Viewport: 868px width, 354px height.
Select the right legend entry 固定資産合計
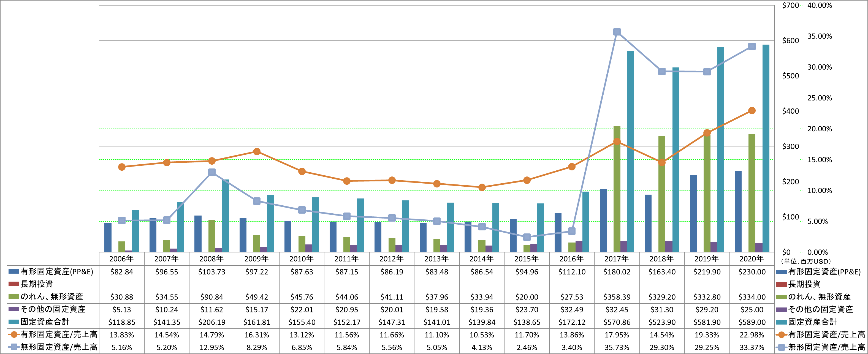pyautogui.click(x=812, y=322)
